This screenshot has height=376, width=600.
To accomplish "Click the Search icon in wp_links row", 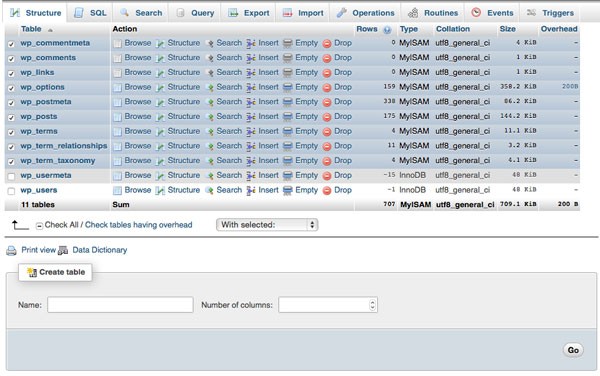I will 209,73.
